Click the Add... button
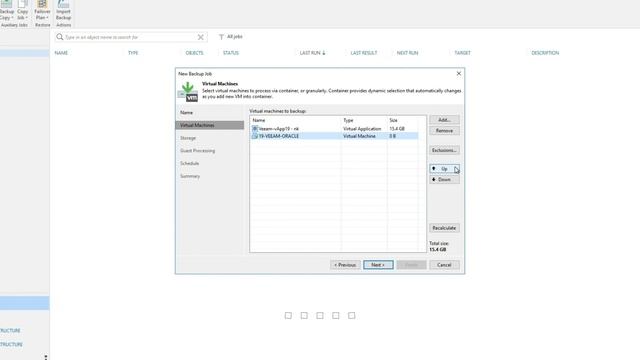Screen dimensions: 640x360 coord(444,120)
